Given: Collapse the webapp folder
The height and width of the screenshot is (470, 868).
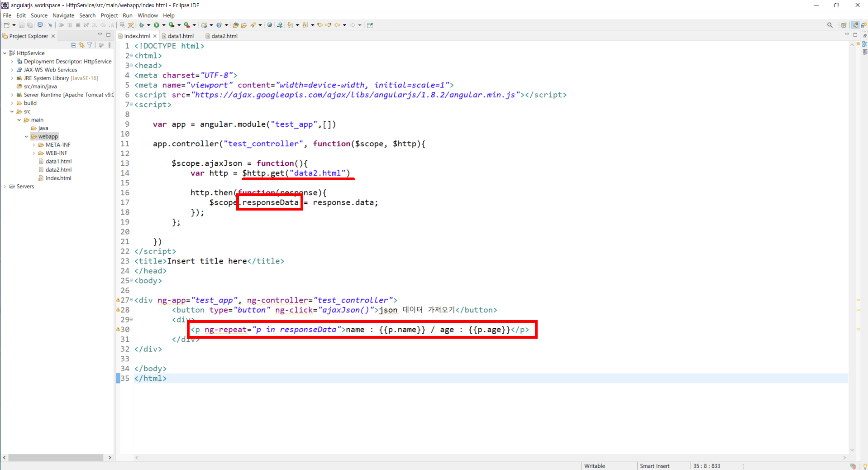Looking at the screenshot, I should pyautogui.click(x=27, y=137).
